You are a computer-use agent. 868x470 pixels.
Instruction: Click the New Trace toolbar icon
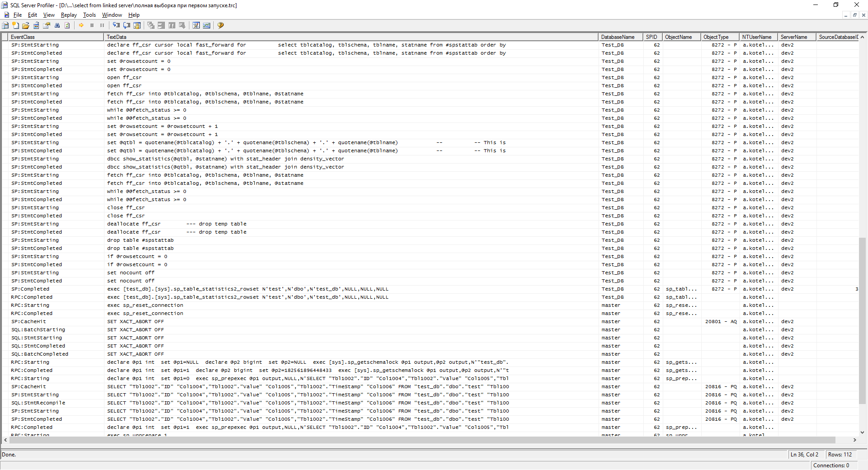pyautogui.click(x=5, y=25)
